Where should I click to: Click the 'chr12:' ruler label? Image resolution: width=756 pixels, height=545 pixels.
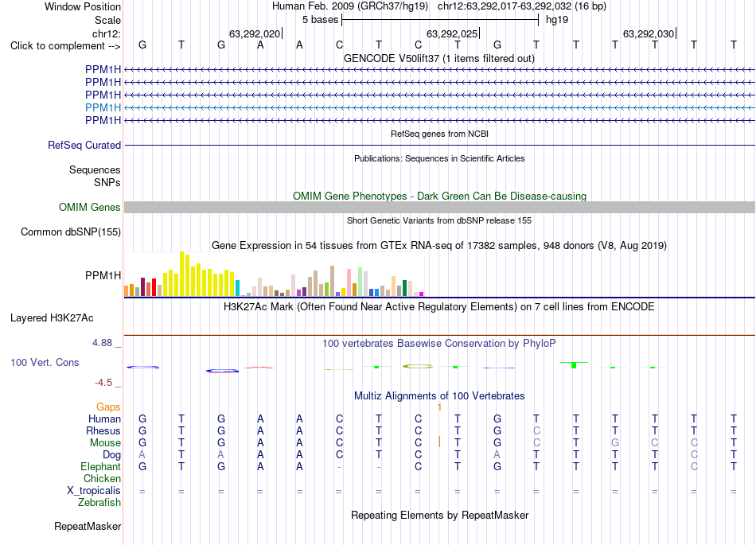pyautogui.click(x=107, y=33)
